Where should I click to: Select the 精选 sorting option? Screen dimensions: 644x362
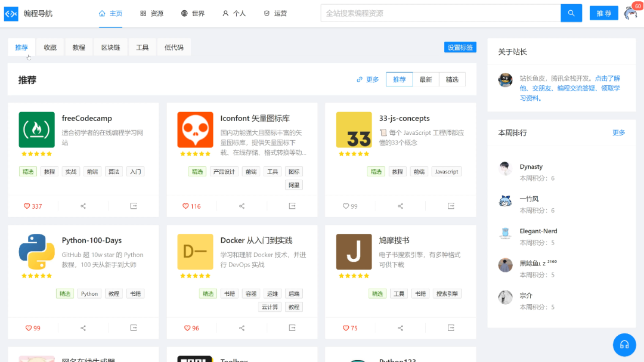pyautogui.click(x=452, y=80)
